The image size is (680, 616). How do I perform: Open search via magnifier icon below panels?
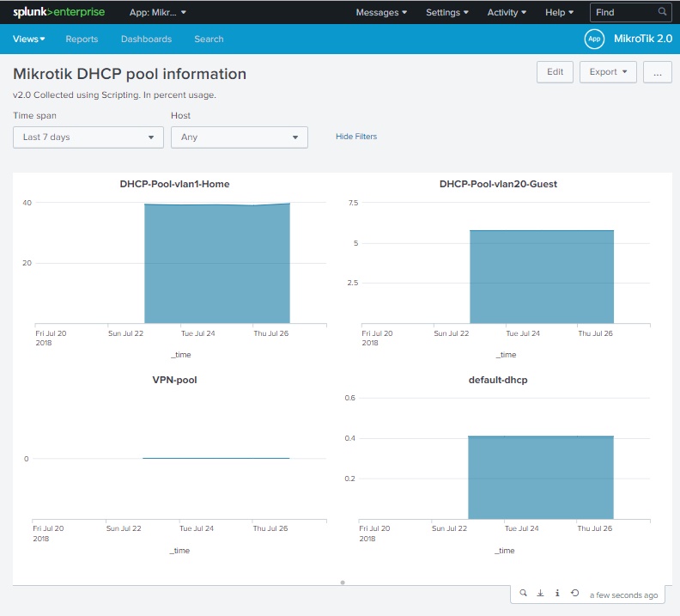click(x=524, y=593)
